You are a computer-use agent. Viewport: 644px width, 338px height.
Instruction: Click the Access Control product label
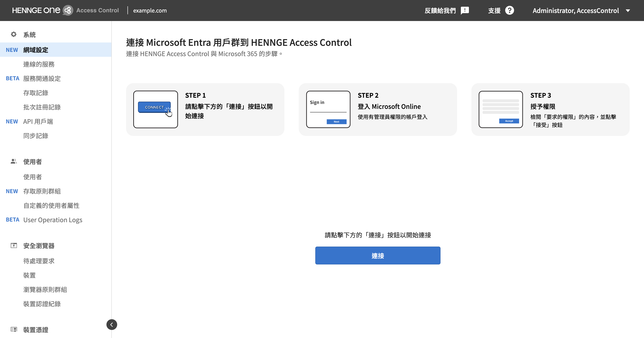[97, 10]
